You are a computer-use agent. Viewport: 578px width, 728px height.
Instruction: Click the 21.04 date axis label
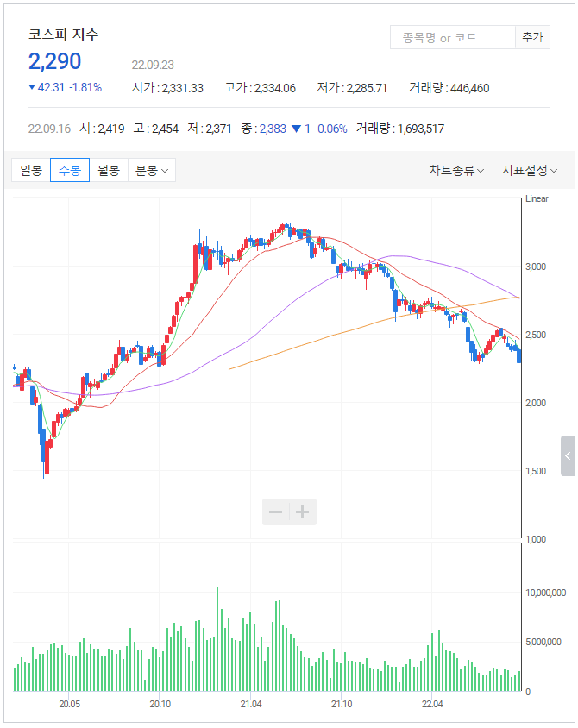pos(251,704)
